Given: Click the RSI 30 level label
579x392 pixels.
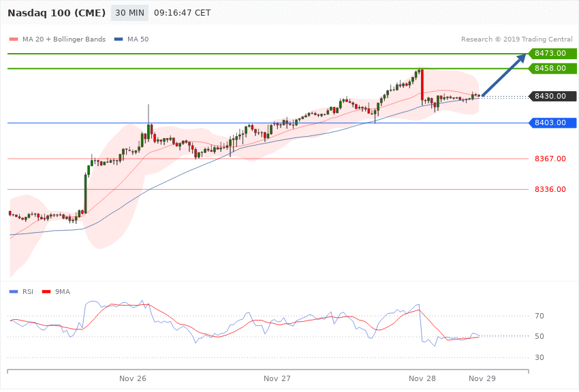Looking at the screenshot, I should click(539, 357).
